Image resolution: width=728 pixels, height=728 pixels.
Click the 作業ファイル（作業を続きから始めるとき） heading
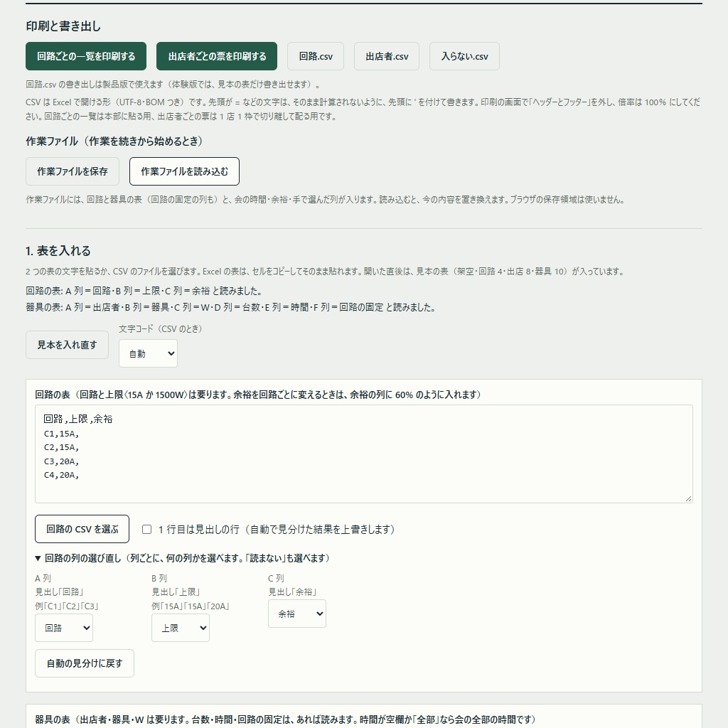click(x=117, y=141)
